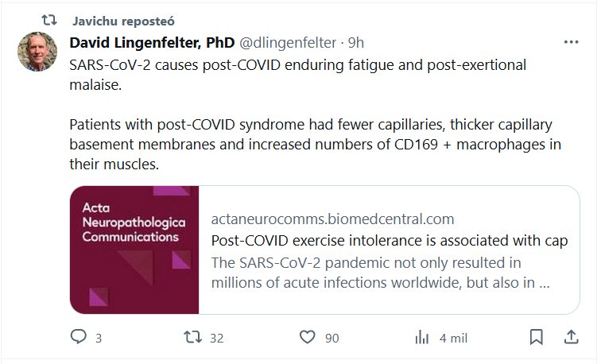Repost this tweet using the retweet icon
The image size is (601, 364).
click(192, 338)
